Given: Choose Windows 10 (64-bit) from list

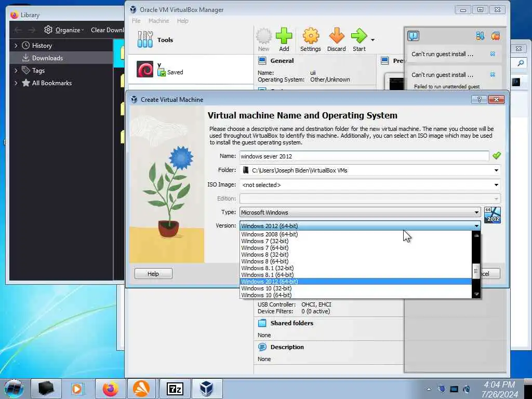Looking at the screenshot, I should pyautogui.click(x=355, y=295).
